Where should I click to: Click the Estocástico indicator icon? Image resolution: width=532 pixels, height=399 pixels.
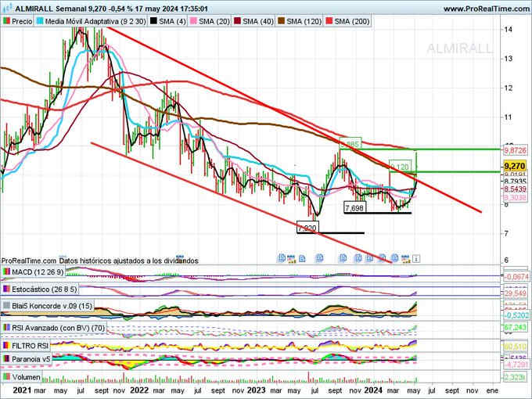coord(6,289)
